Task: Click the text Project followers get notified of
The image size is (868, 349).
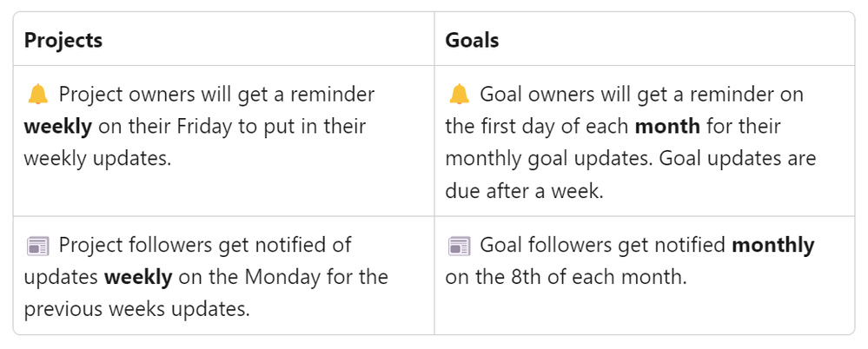Action: [205, 245]
